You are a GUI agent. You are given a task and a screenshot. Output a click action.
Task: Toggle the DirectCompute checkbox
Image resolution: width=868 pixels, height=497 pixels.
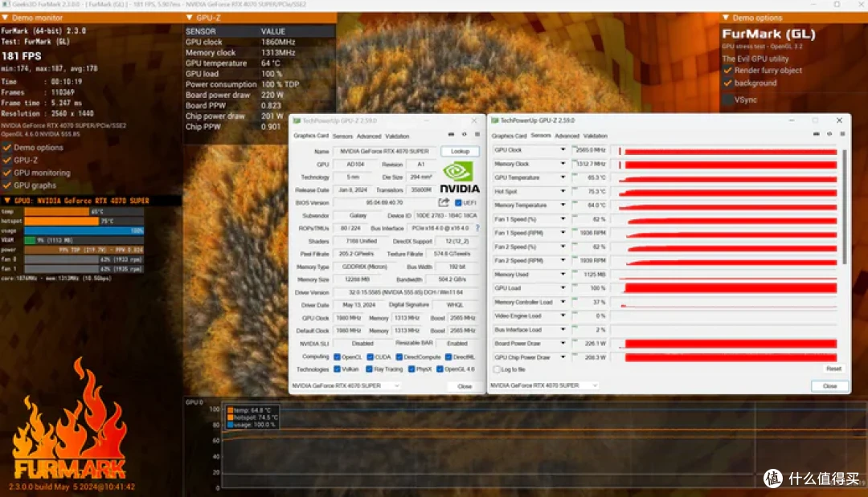[x=399, y=357]
